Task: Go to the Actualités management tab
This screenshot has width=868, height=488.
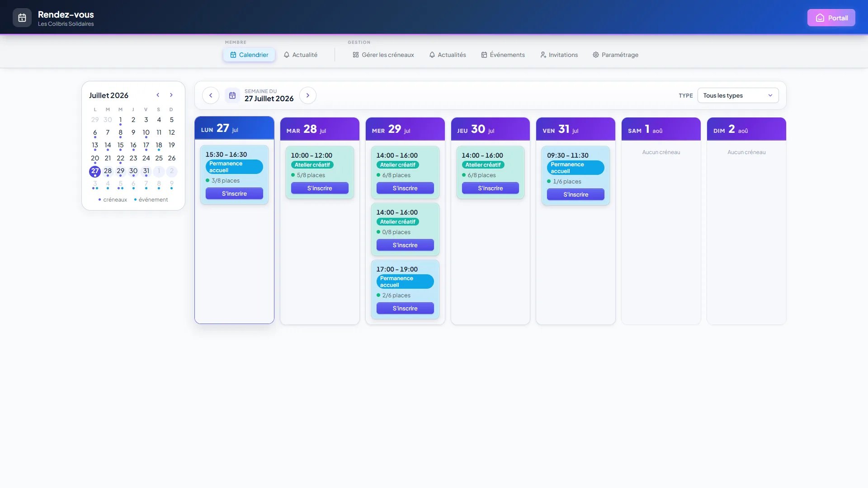Action: [448, 55]
